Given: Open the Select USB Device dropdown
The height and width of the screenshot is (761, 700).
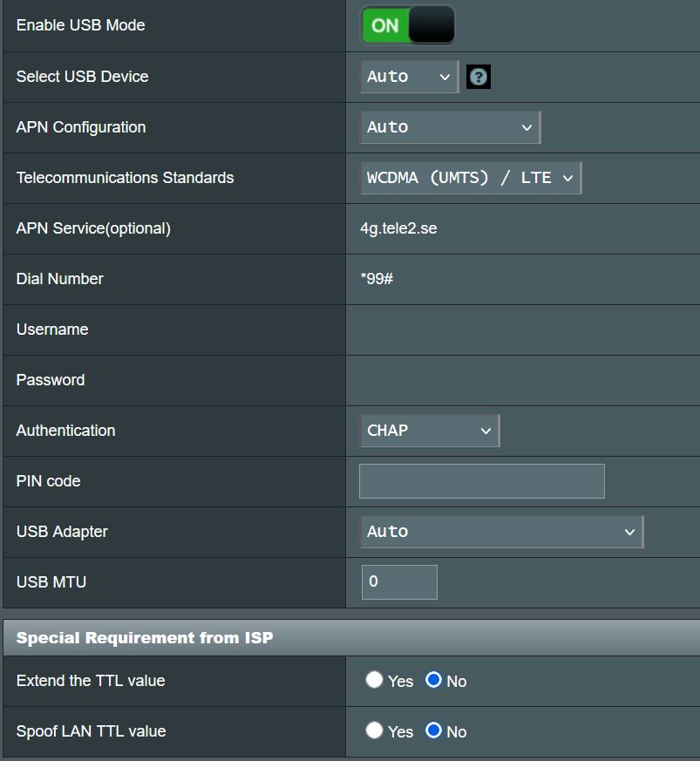Looking at the screenshot, I should coord(409,77).
